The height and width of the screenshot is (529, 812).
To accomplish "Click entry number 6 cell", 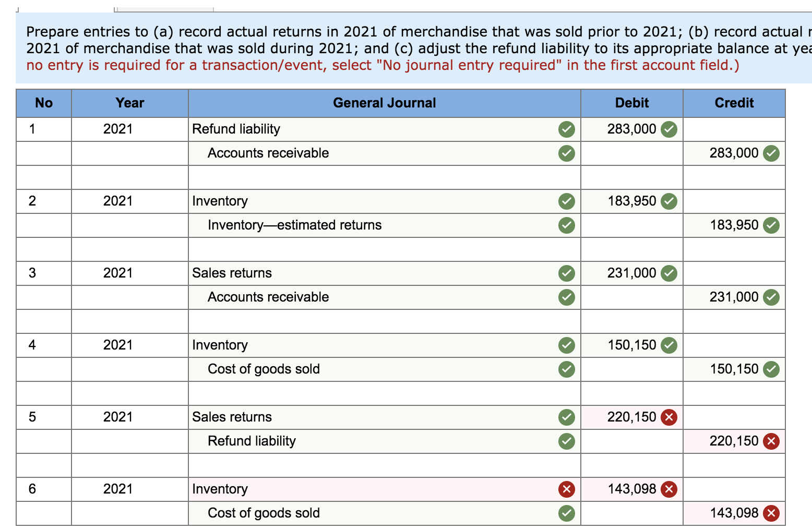I will click(x=44, y=489).
